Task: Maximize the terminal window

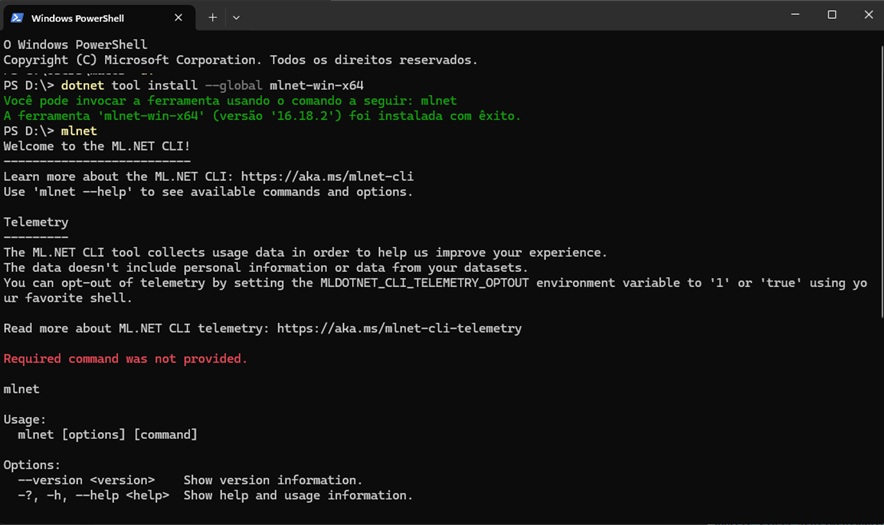Action: point(831,15)
